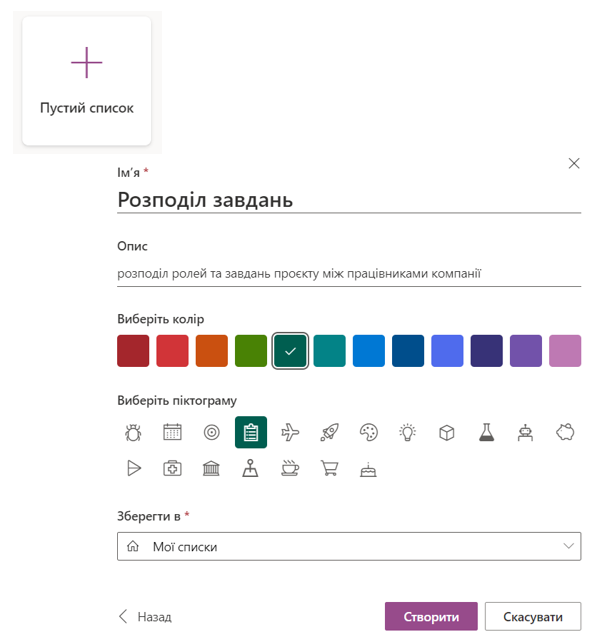This screenshot has width=605, height=643.
Task: Open the 'Зберегти в' dropdown
Action: (x=349, y=546)
